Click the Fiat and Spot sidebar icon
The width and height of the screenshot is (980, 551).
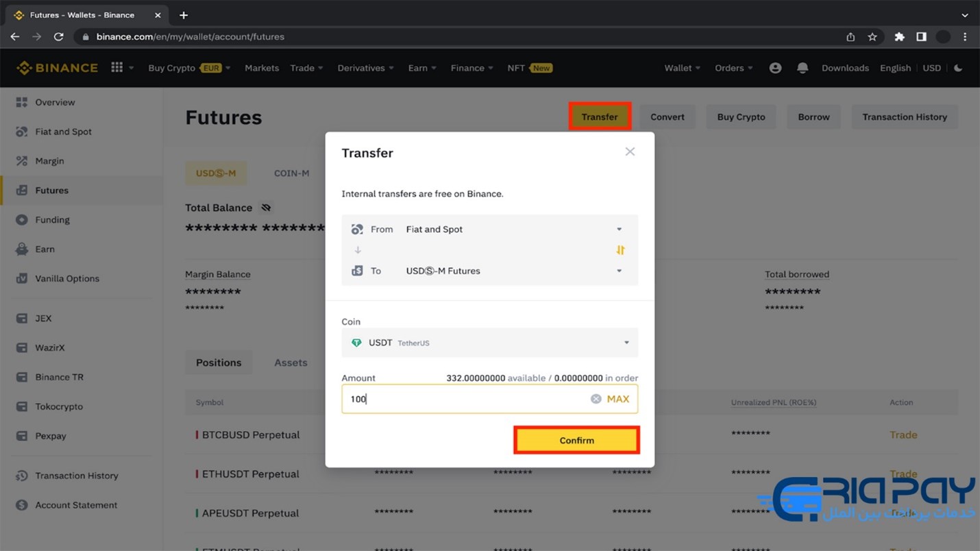pos(22,132)
